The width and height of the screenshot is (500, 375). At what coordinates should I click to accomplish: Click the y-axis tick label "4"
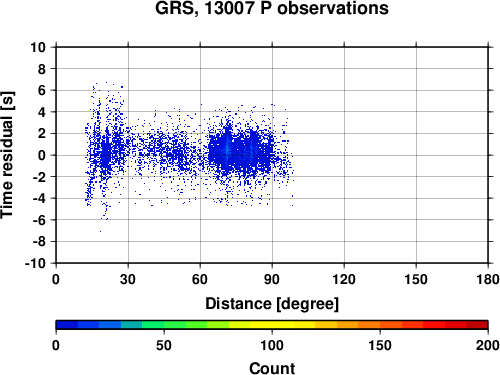pyautogui.click(x=42, y=112)
